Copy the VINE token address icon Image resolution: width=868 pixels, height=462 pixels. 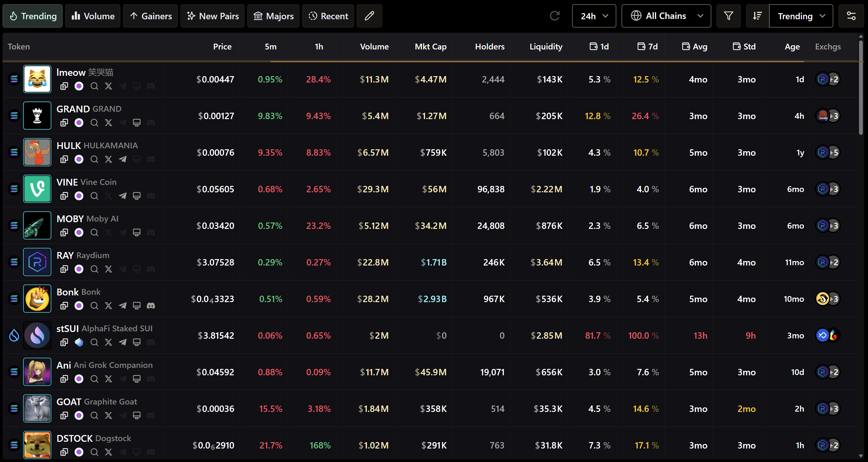pos(64,196)
